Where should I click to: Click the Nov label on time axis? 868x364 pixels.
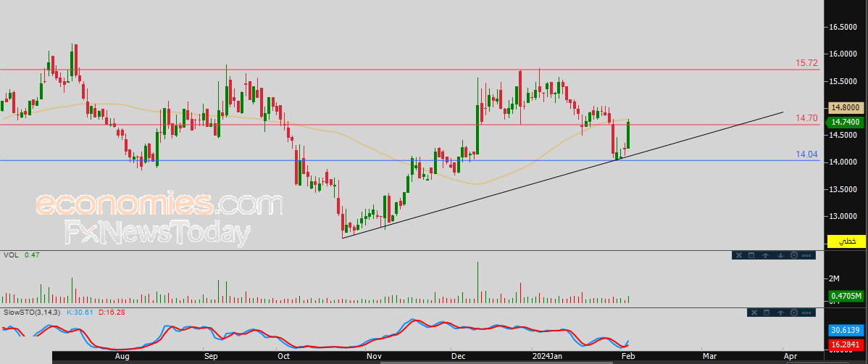click(x=374, y=355)
